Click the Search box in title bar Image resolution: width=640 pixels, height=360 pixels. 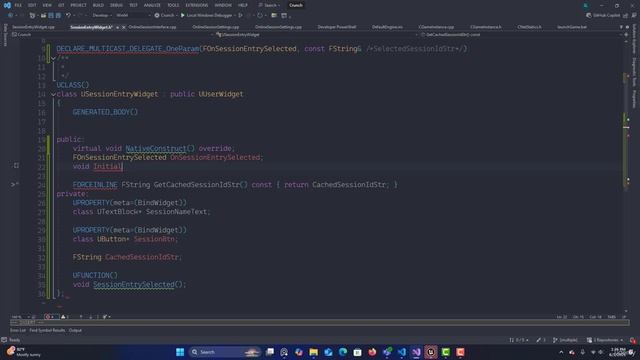coord(269,5)
